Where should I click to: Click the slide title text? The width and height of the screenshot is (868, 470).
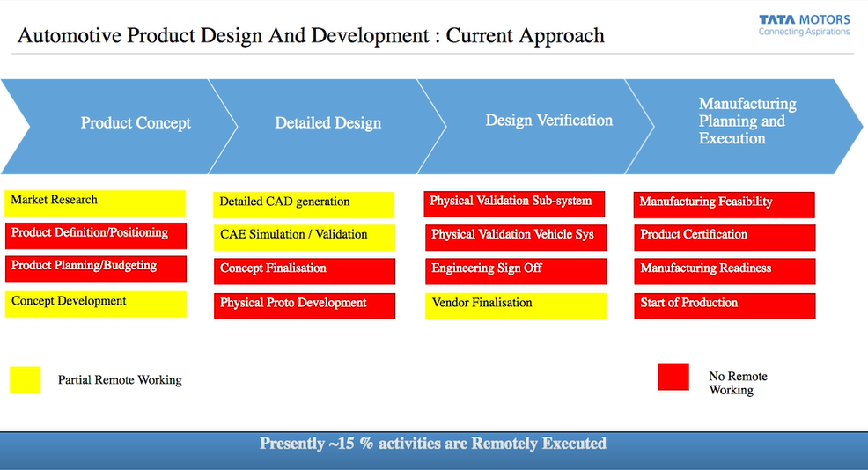click(x=311, y=36)
